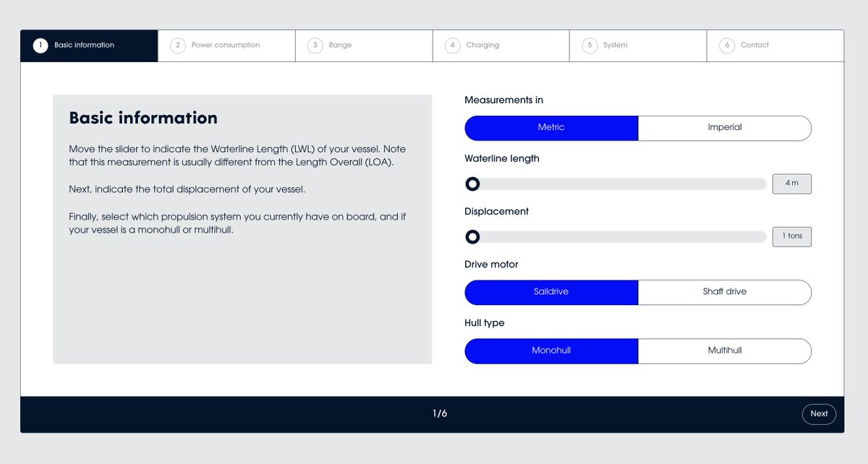The height and width of the screenshot is (464, 868).
Task: Select Saildrive as drive motor
Action: [551, 292]
